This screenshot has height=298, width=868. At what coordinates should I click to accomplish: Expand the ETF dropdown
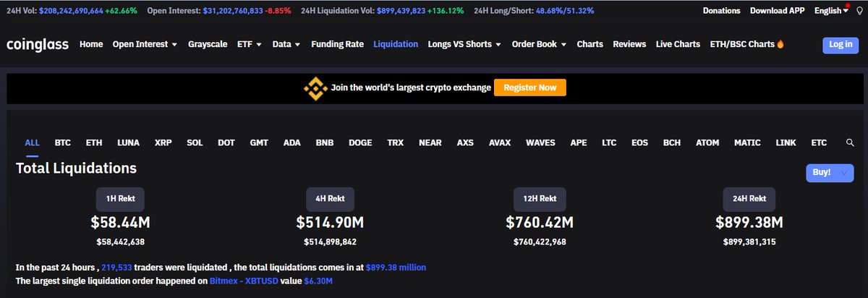coord(250,44)
